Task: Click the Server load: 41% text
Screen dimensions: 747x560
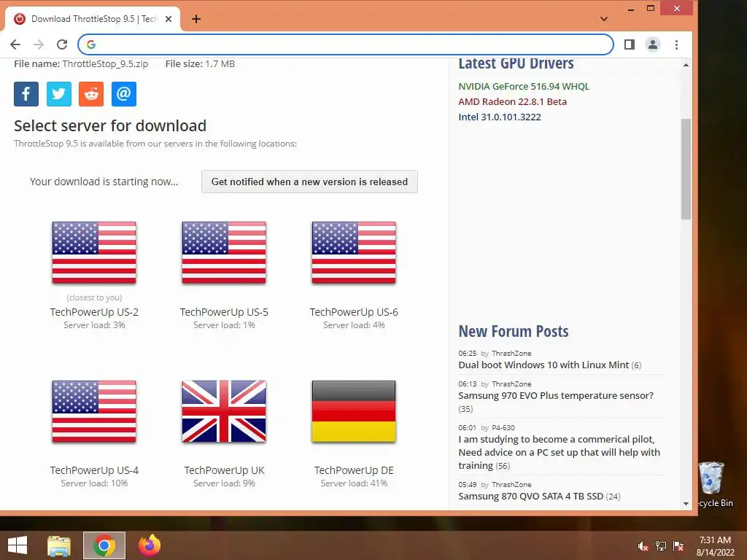Action: pyautogui.click(x=354, y=483)
